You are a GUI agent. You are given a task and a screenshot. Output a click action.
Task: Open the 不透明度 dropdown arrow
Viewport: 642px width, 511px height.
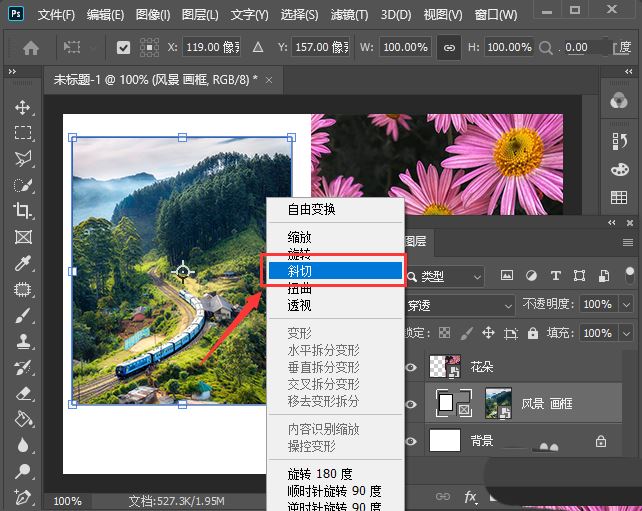(x=626, y=305)
